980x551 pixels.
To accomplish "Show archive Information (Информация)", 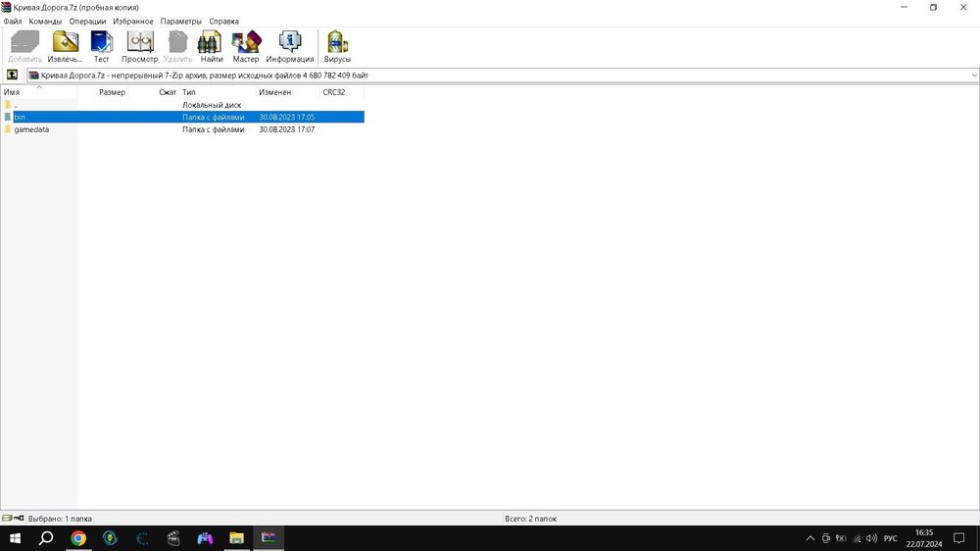I will [x=290, y=47].
